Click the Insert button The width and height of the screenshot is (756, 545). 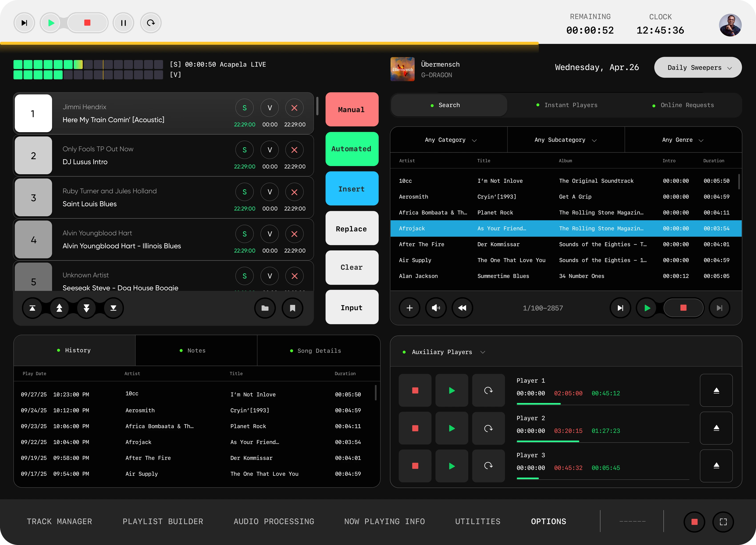352,188
